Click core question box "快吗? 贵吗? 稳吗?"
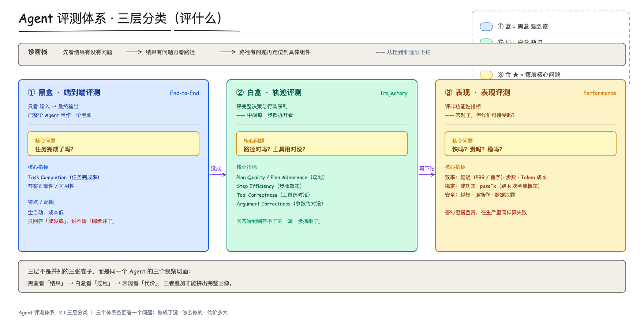 [x=531, y=144]
